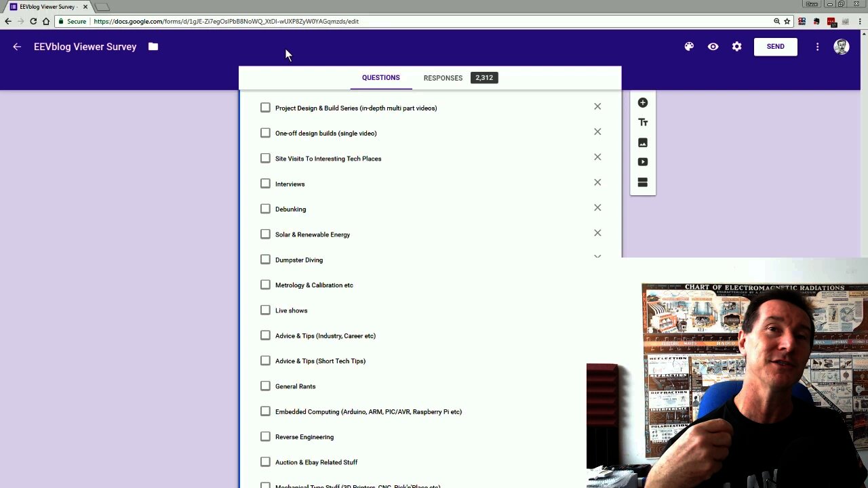Tick the Dumpster Diving checkbox
The height and width of the screenshot is (488, 868).
(x=265, y=260)
